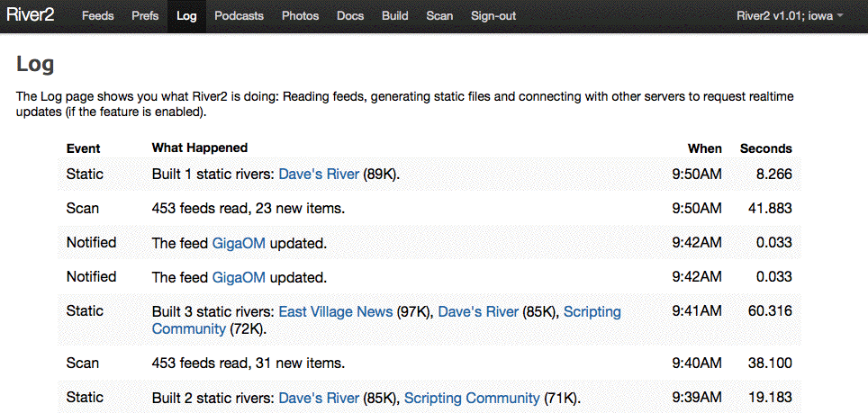Open Scripting Community link with 71K size
This screenshot has width=868, height=413.
472,398
